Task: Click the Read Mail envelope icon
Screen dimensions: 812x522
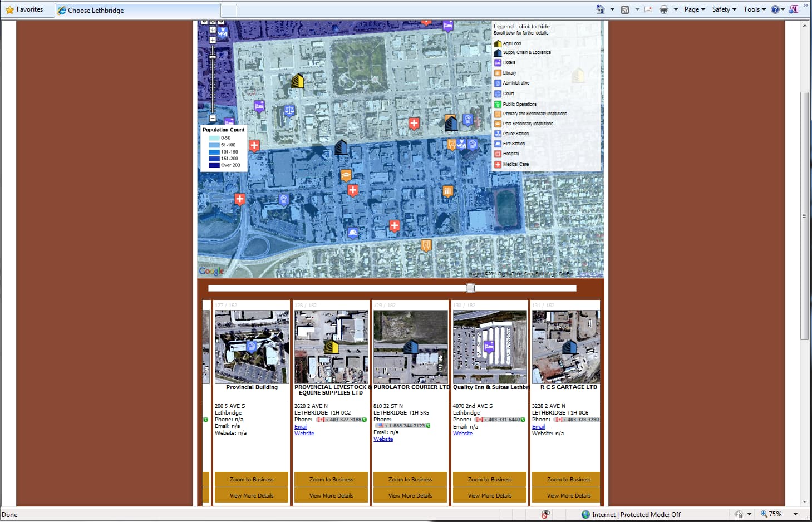Action: pos(648,9)
